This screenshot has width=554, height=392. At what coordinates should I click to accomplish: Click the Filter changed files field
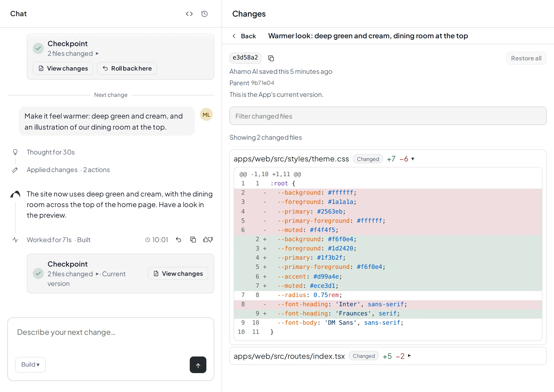click(x=388, y=116)
